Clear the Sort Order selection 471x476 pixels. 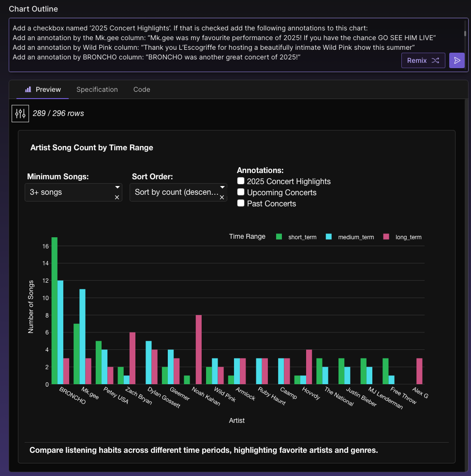click(222, 197)
